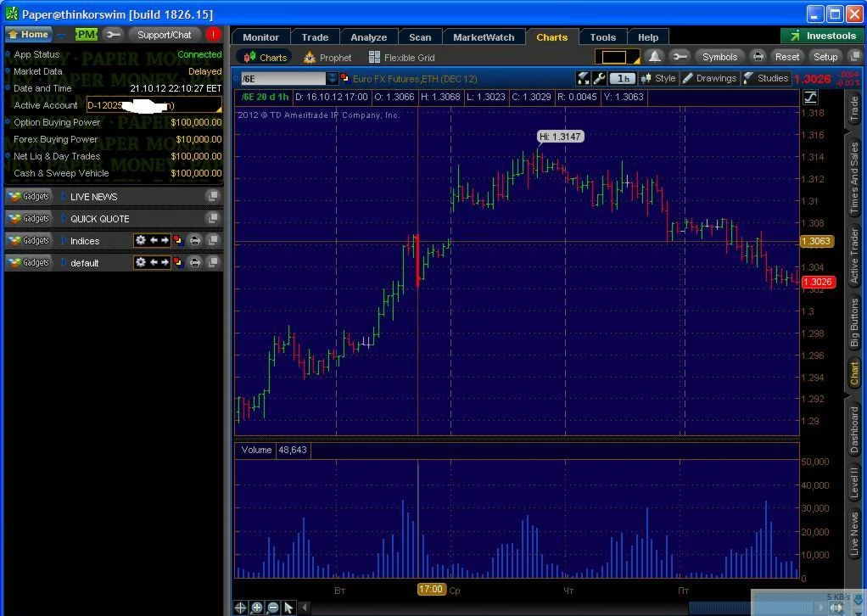Select the crosshair pan tool below chart

click(241, 608)
